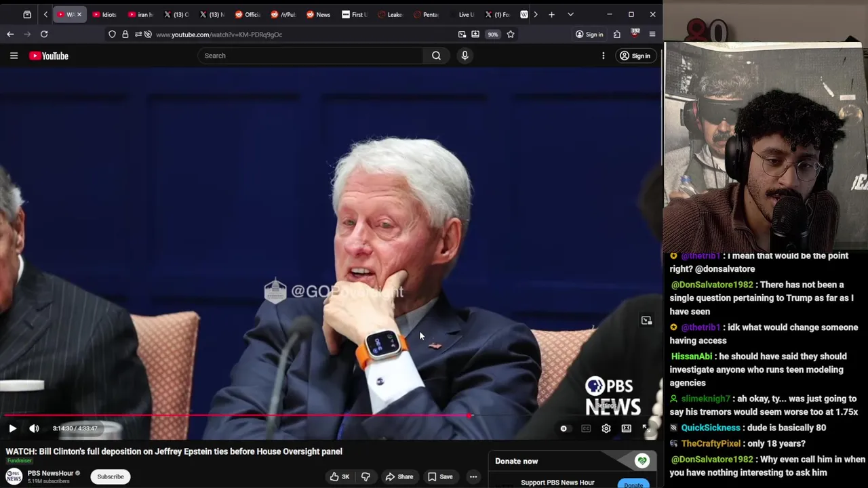This screenshot has width=868, height=488.
Task: Subscribe to PBS NewsHour
Action: (110, 476)
